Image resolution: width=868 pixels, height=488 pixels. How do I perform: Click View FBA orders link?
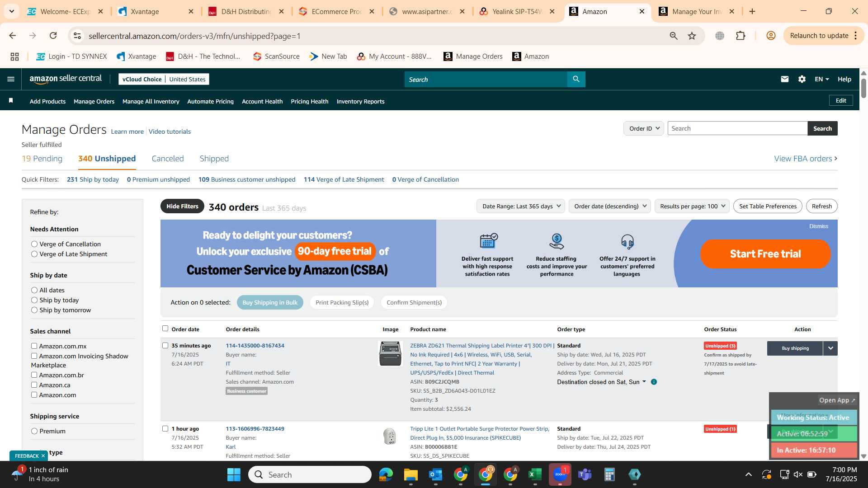click(x=806, y=159)
